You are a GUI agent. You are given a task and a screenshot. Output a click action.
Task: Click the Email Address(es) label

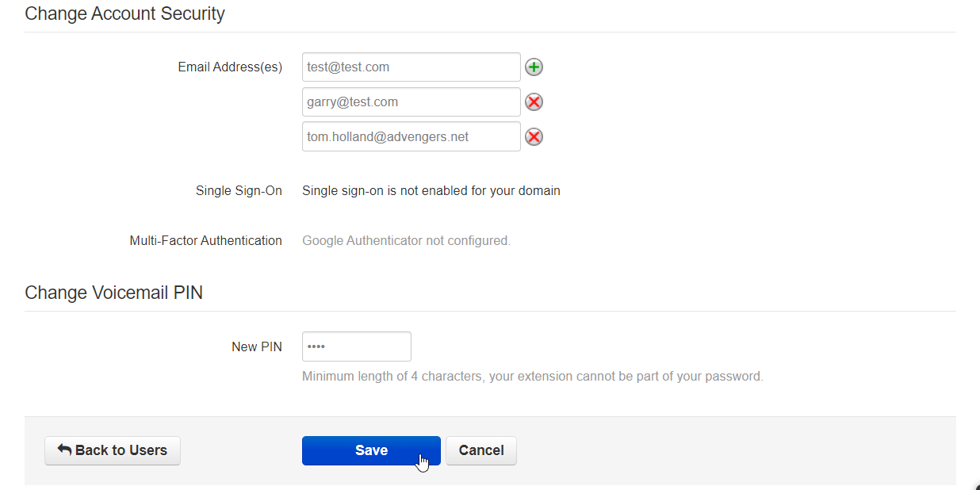230,67
